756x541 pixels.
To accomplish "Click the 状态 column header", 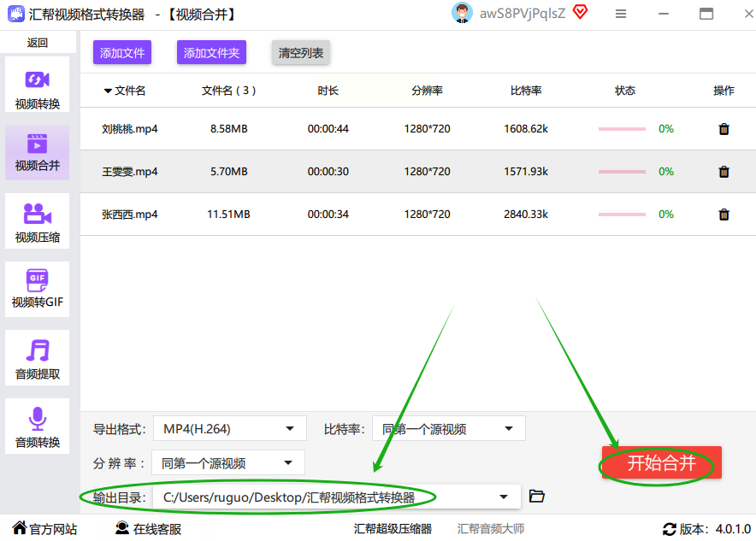I will [625, 91].
